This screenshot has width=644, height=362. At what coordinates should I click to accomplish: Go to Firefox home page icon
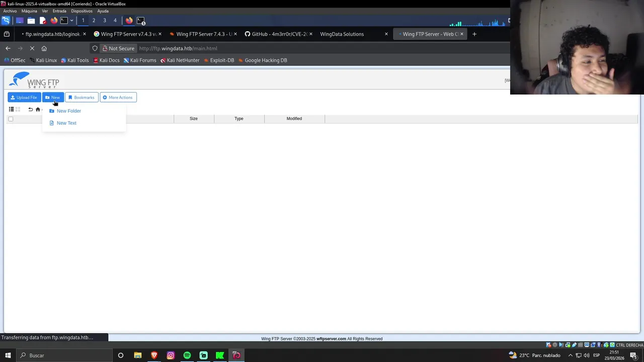tap(44, 48)
